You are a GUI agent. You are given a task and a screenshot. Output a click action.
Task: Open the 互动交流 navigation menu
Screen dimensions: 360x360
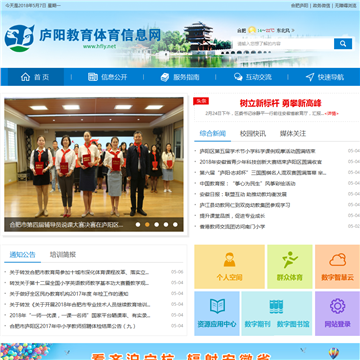click(x=252, y=77)
